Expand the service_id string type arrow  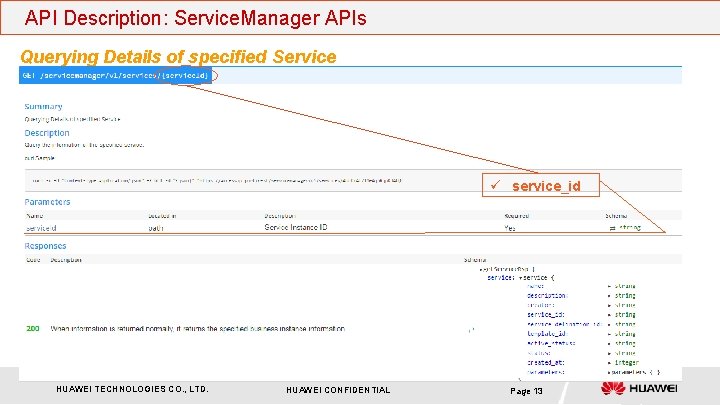609,315
